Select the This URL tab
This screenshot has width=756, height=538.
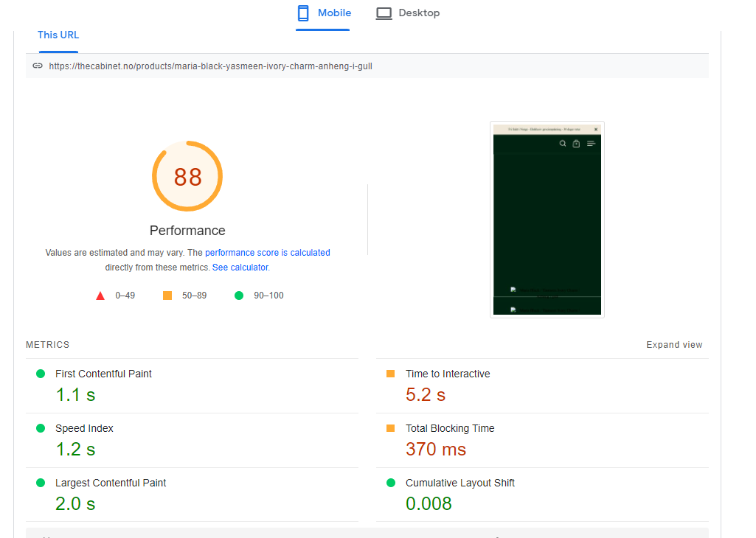point(58,35)
